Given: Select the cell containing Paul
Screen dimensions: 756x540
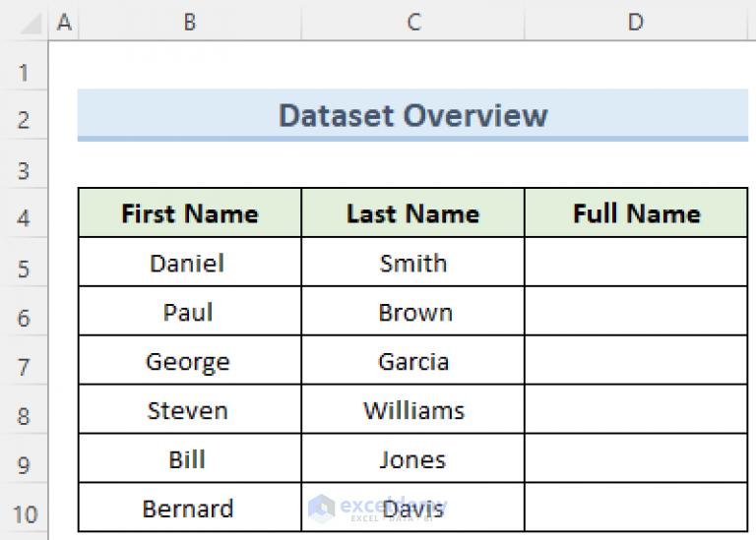Looking at the screenshot, I should click(x=189, y=312).
